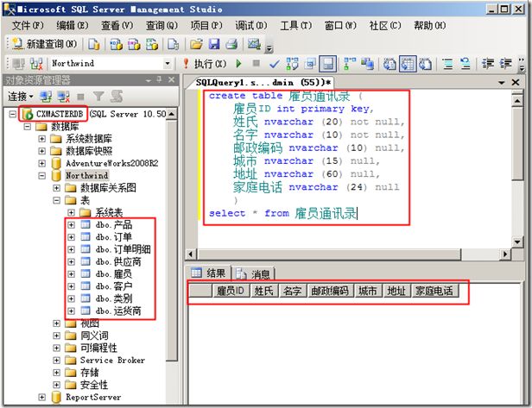Click the Cancel Executing Query stop icon
This screenshot has width=532, height=408.
(256, 63)
